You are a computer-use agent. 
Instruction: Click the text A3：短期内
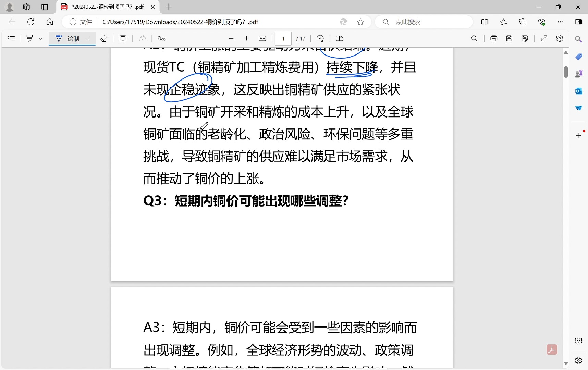177,328
